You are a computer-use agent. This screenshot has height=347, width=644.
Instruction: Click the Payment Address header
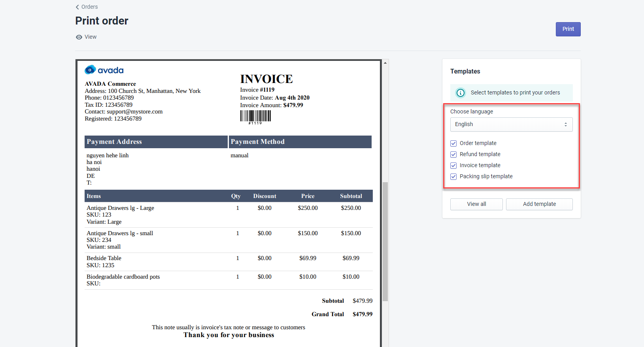[156, 142]
